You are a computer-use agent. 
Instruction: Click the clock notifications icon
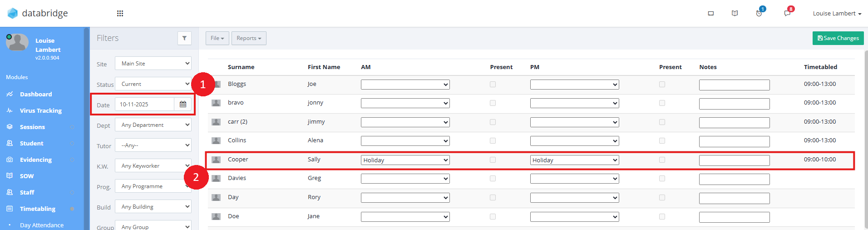pos(759,14)
